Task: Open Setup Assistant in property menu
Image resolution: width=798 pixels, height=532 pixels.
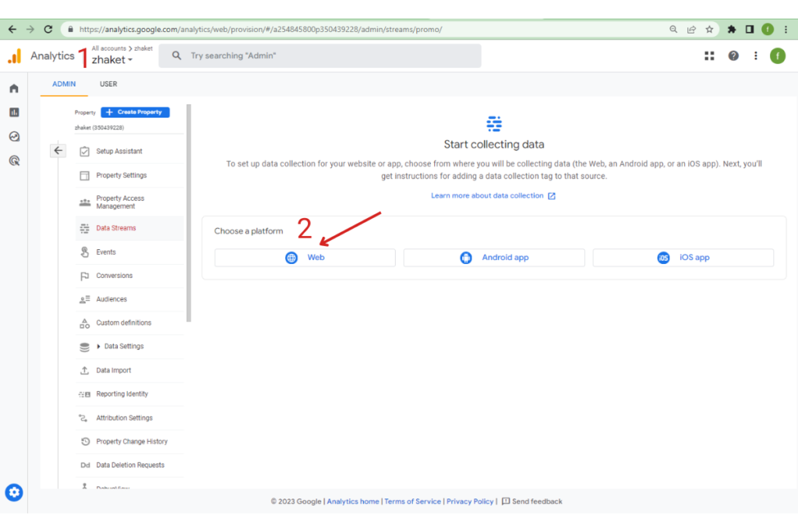Action: [129, 151]
